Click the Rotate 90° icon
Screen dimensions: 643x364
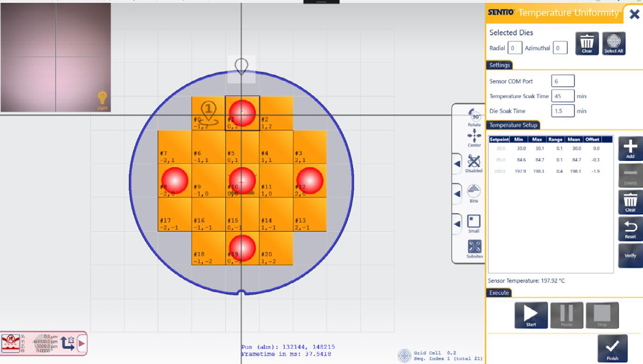(474, 116)
